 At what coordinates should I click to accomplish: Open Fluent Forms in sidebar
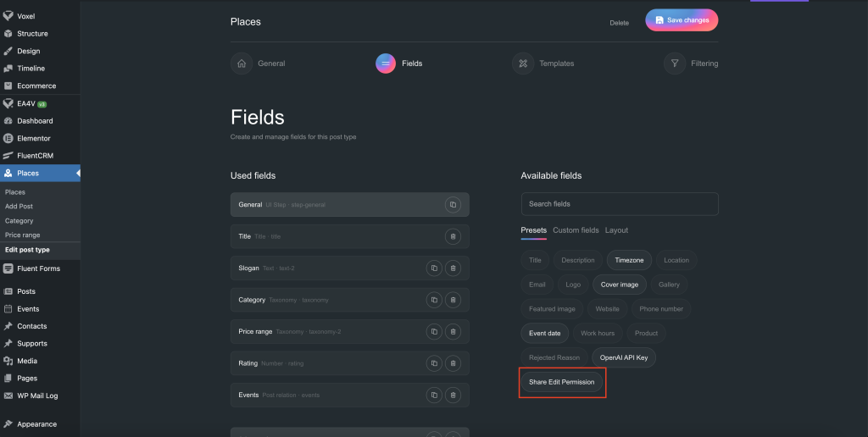(x=38, y=268)
